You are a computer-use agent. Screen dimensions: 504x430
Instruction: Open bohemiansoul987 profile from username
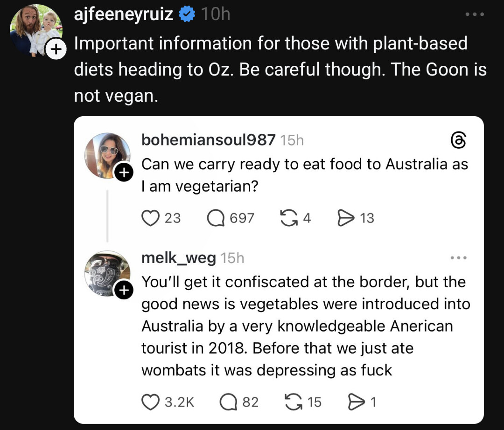pos(208,140)
